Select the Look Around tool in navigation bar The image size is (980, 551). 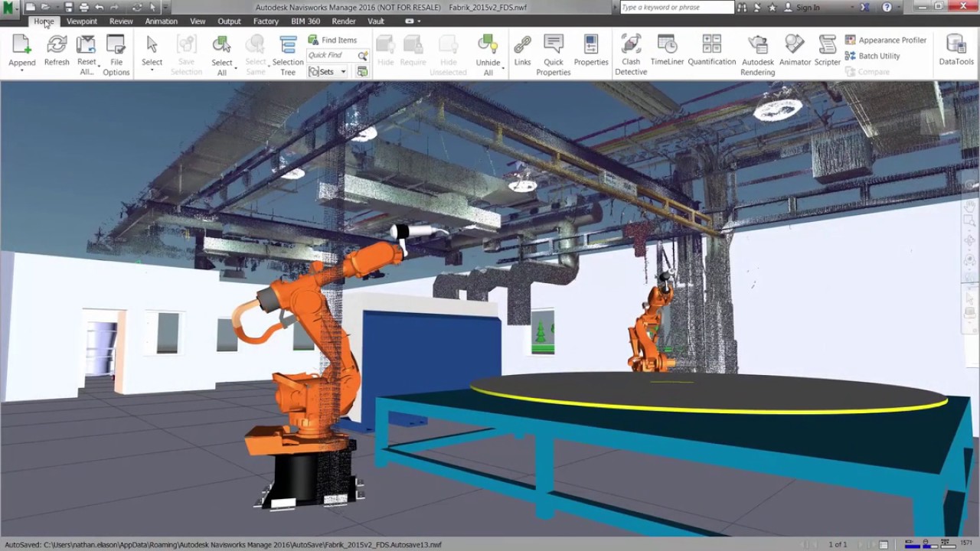tap(970, 259)
